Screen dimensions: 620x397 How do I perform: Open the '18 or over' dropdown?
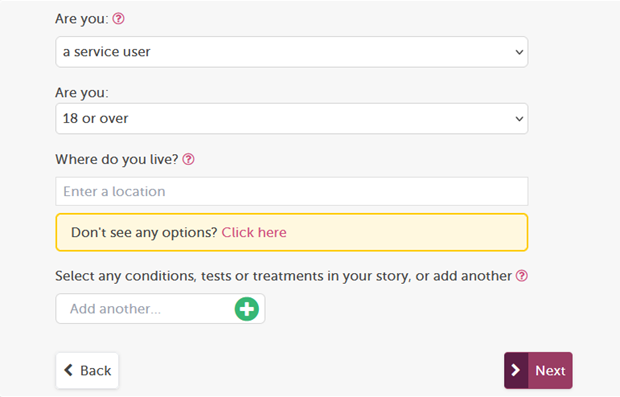(292, 119)
